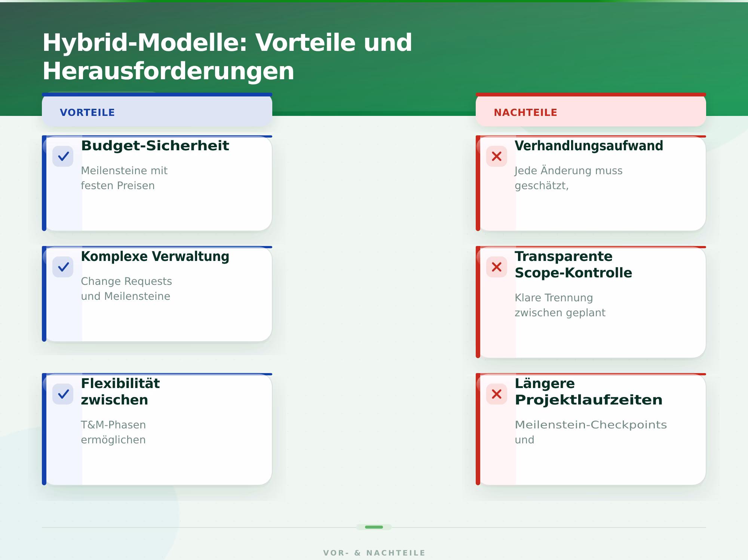
Task: Click the Transparente Scope-Kontrolle card heading
Action: point(573,264)
